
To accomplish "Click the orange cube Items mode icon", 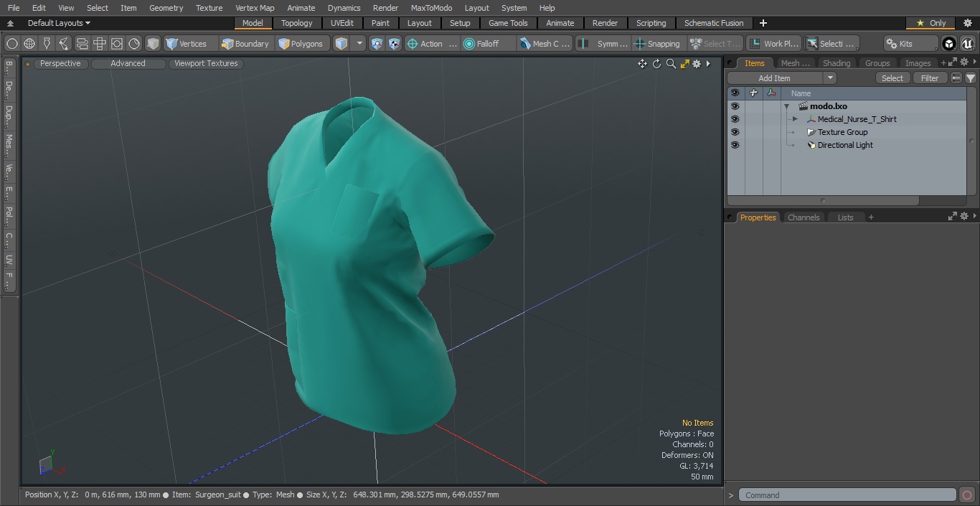I will click(341, 44).
